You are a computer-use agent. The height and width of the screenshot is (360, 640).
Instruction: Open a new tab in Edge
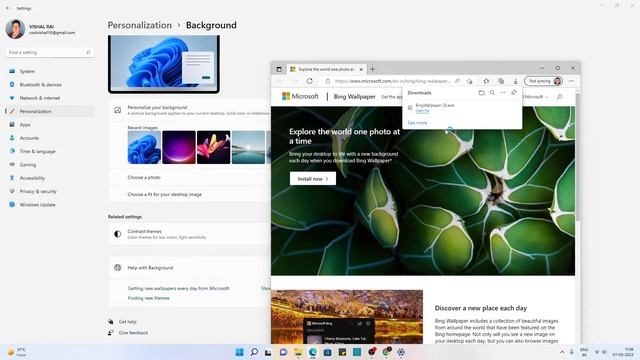(x=372, y=69)
